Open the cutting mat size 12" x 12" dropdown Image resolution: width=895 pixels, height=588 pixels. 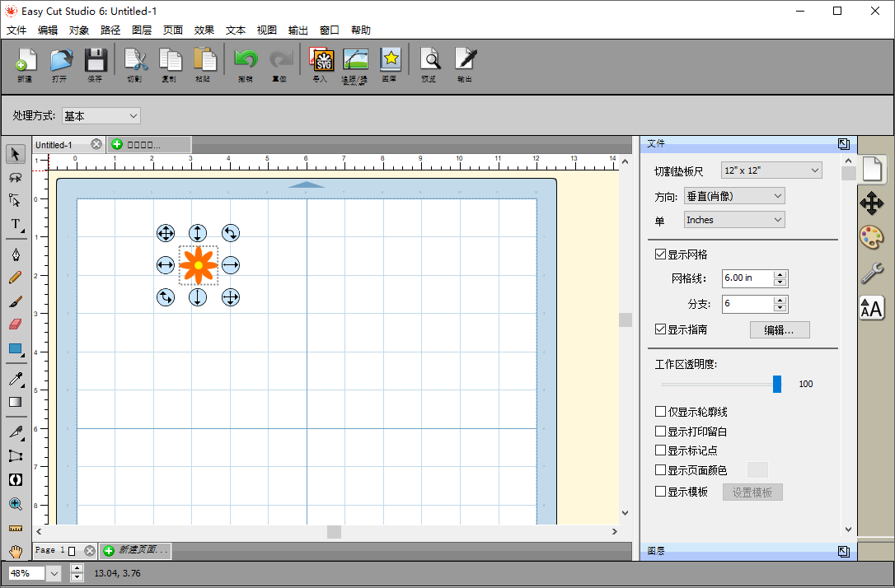pos(771,170)
